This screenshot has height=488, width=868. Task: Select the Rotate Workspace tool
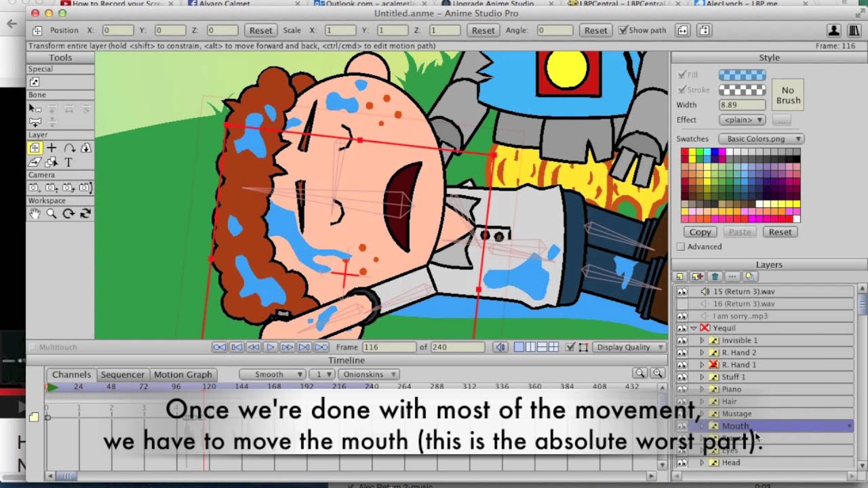(x=68, y=213)
